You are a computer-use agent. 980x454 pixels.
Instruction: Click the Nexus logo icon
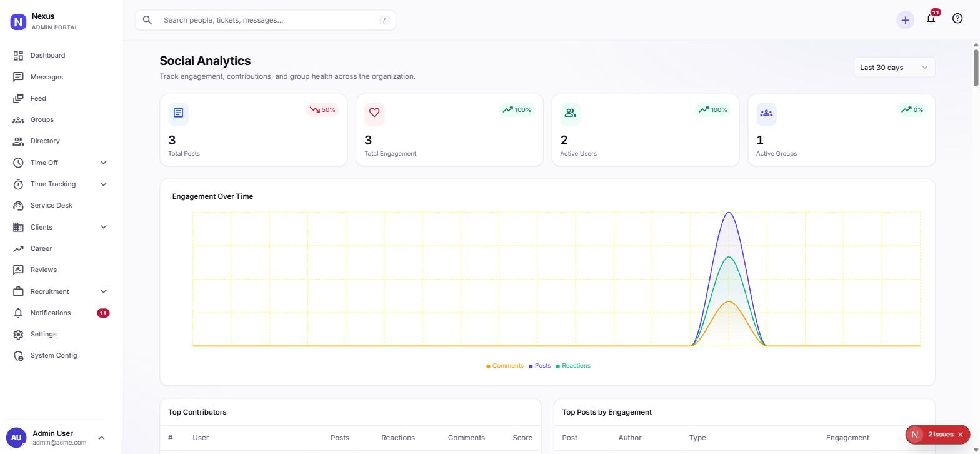pyautogui.click(x=18, y=22)
